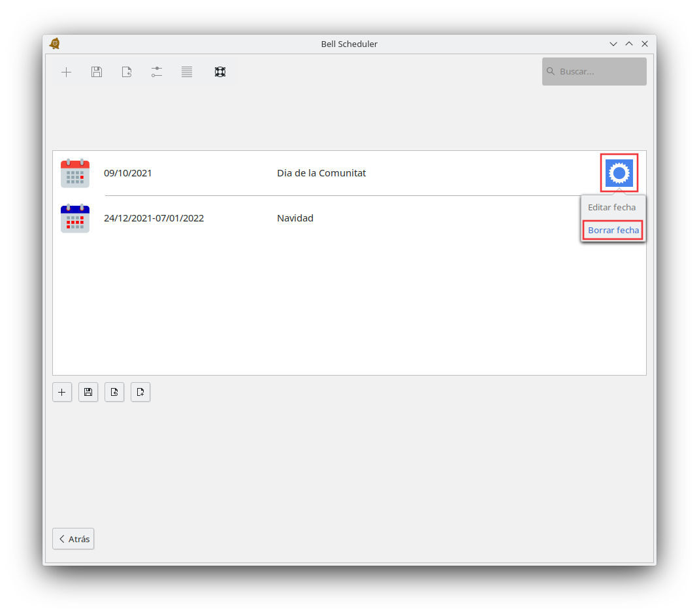The height and width of the screenshot is (616, 699).
Task: Choose 'Borrar fecha' from the popup menu
Action: (613, 231)
